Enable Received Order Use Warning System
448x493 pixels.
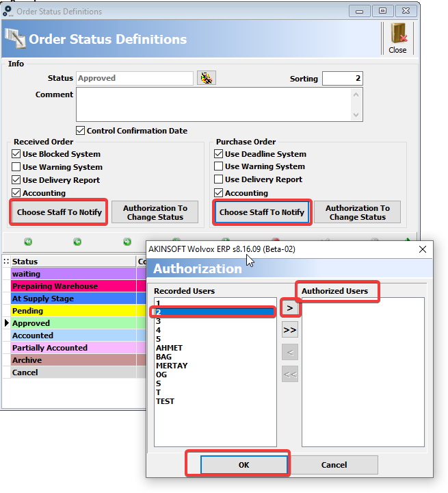(16, 166)
